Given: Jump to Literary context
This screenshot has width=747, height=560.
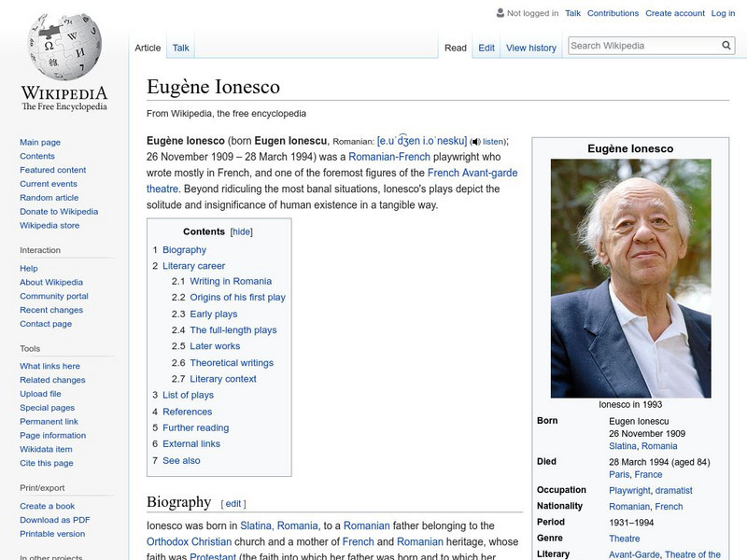Looking at the screenshot, I should pyautogui.click(x=223, y=379).
